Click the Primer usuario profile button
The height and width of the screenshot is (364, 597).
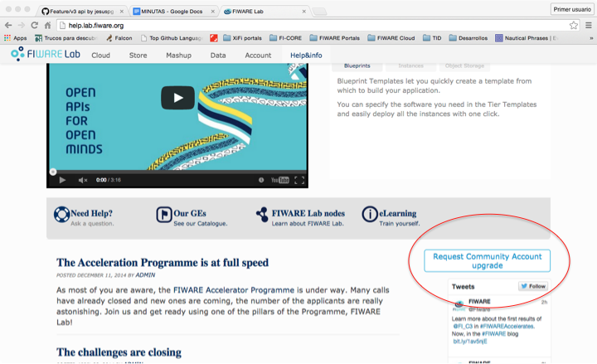click(x=572, y=9)
